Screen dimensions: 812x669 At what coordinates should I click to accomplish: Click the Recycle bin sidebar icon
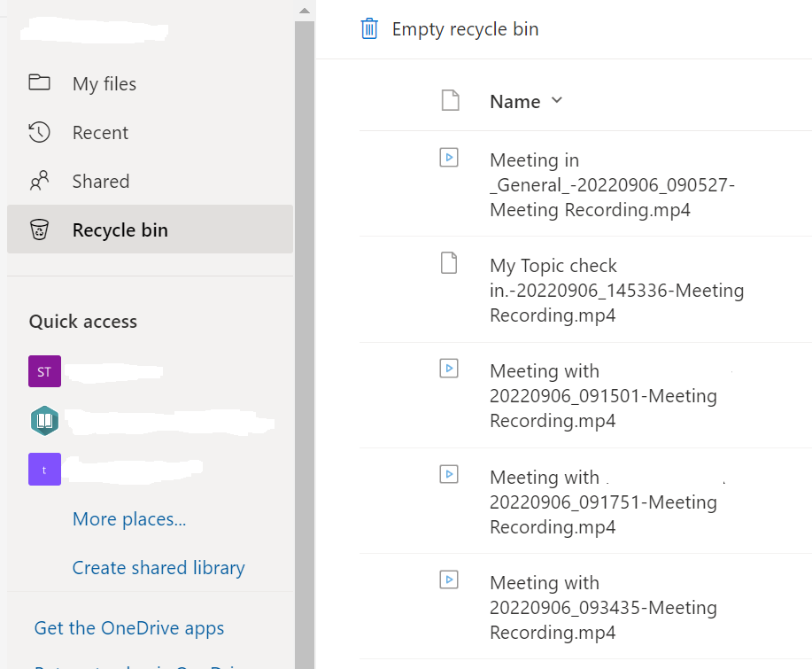[39, 230]
